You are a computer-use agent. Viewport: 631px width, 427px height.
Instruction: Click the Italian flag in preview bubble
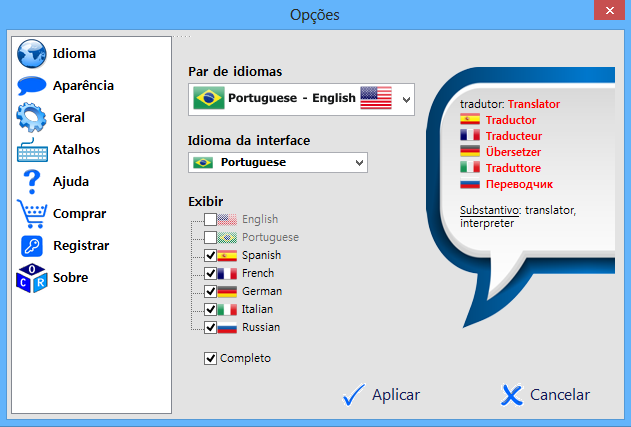pos(470,167)
